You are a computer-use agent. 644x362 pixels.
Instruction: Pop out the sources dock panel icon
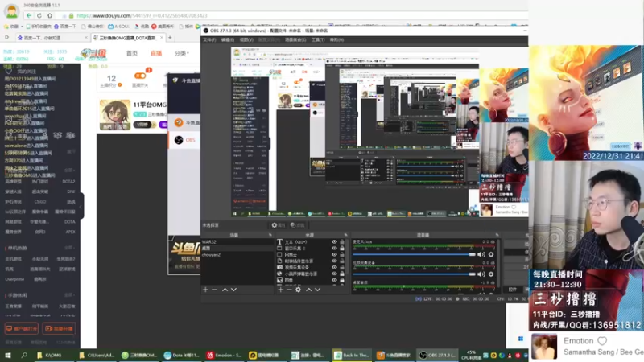coord(345,235)
